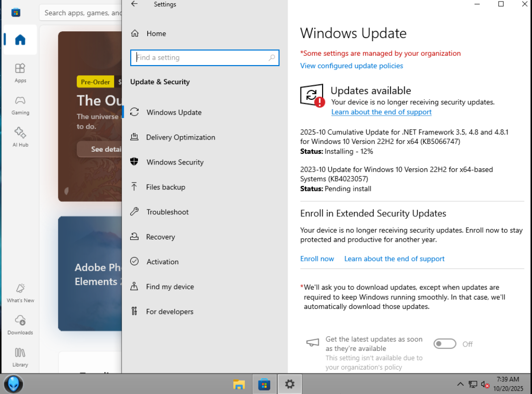Click the Find my device icon
This screenshot has height=394, width=532.
click(x=135, y=286)
